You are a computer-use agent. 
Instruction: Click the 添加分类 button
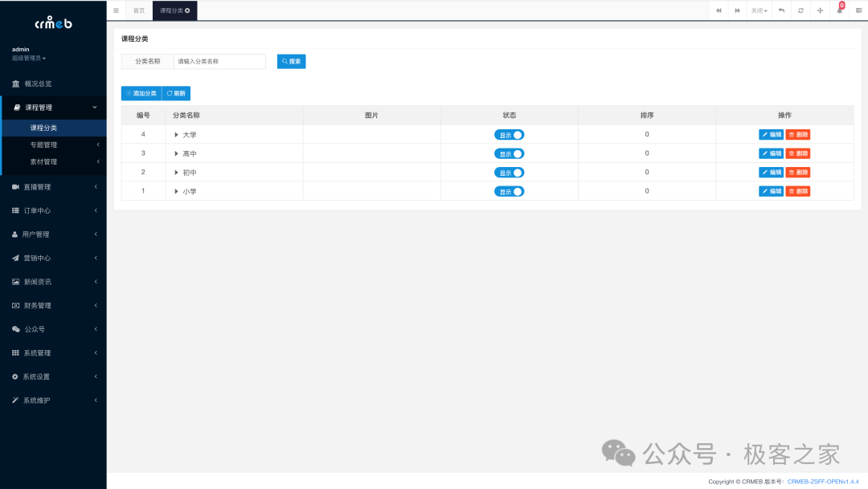click(x=141, y=93)
